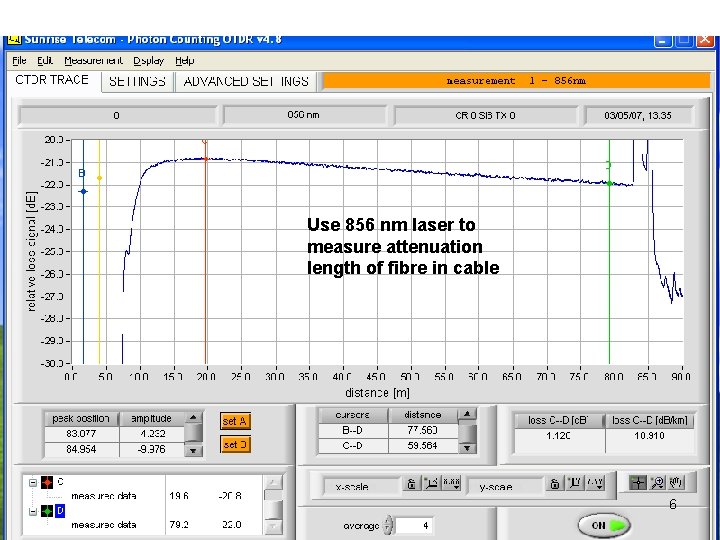Viewport: 720px width, 540px height.
Task: Select the B--D cursors row
Action: (x=388, y=430)
